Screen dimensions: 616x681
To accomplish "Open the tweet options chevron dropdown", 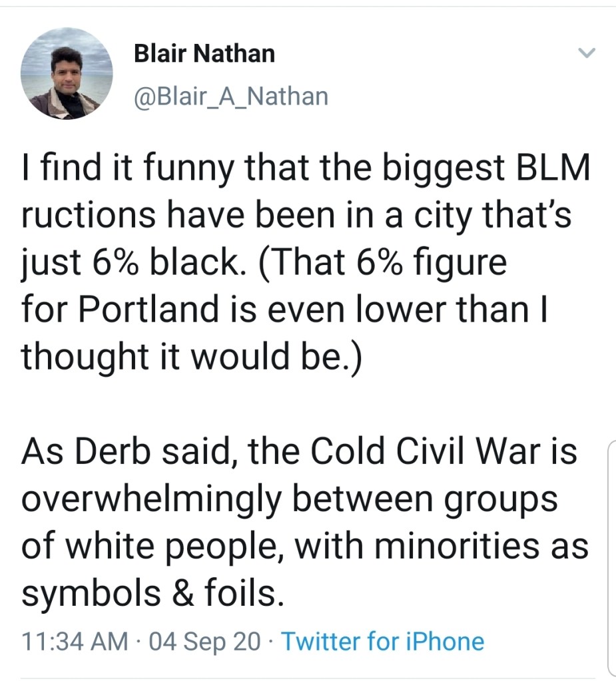I will coord(587,53).
